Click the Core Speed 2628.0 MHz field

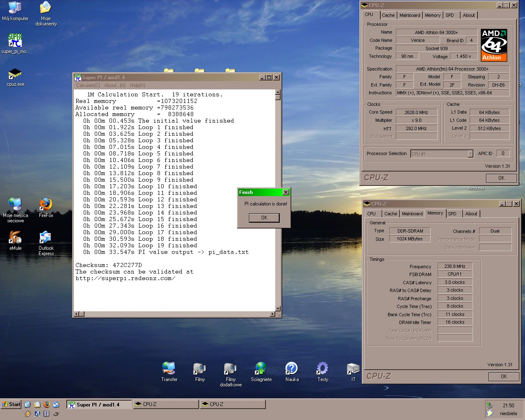click(x=416, y=112)
